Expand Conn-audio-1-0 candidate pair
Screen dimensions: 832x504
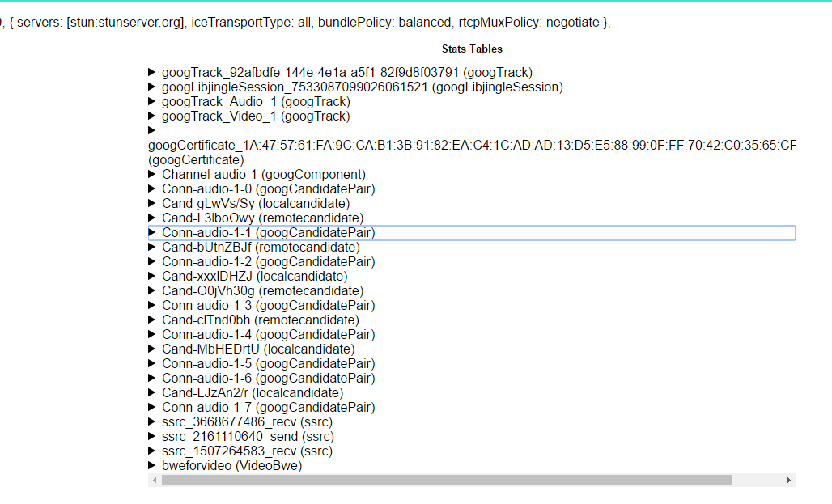coord(151,188)
